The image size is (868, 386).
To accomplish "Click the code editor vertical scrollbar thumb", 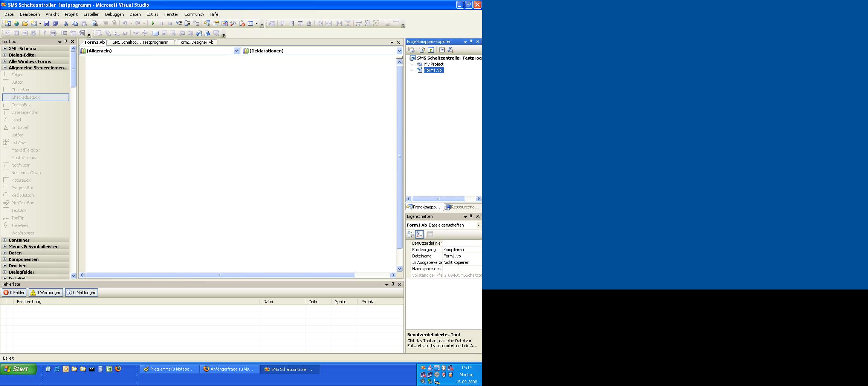I will pyautogui.click(x=400, y=157).
